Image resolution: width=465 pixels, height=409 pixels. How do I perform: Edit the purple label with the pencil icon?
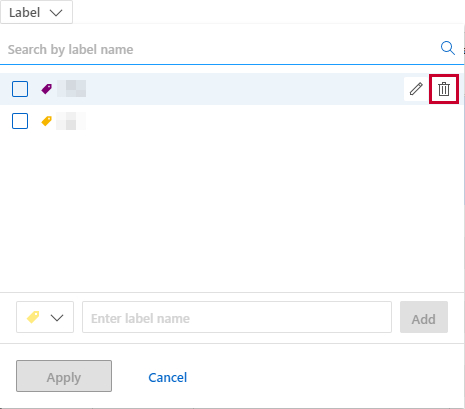pos(416,89)
